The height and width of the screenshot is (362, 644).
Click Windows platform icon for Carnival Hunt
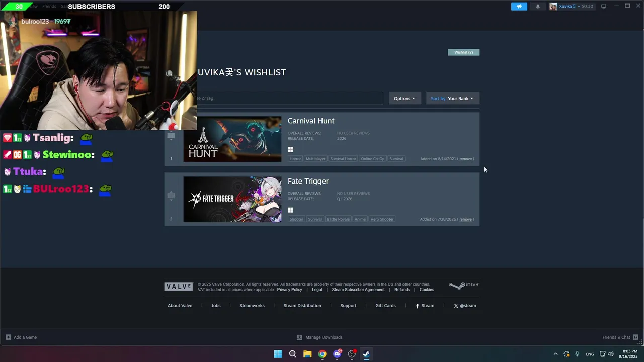click(290, 149)
